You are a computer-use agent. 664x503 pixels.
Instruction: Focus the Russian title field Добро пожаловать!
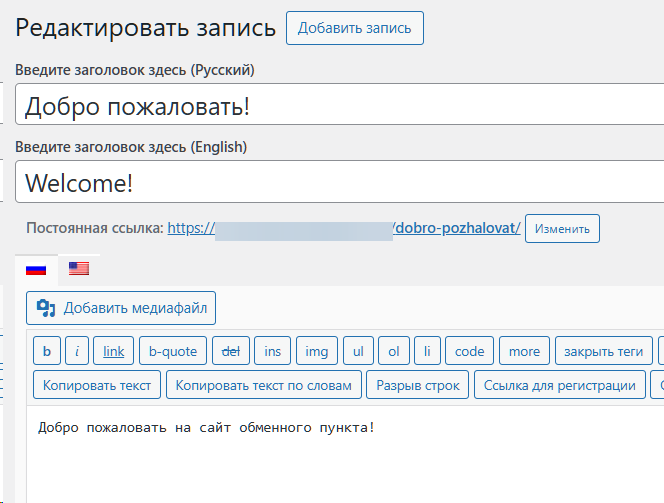(340, 105)
